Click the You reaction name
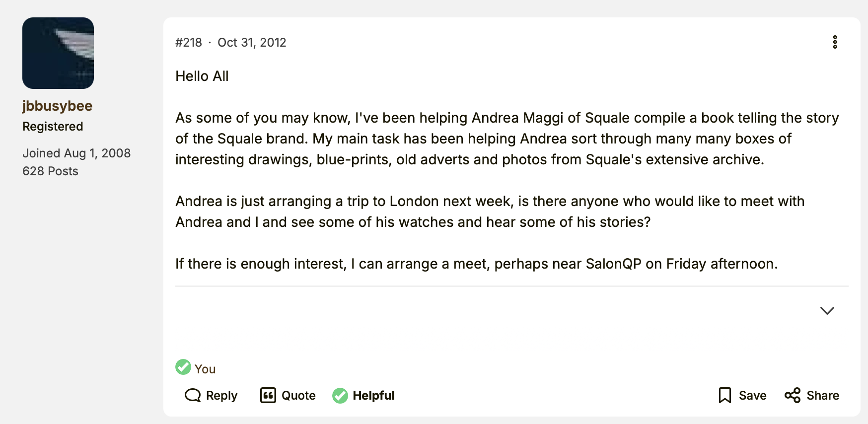 pos(205,369)
